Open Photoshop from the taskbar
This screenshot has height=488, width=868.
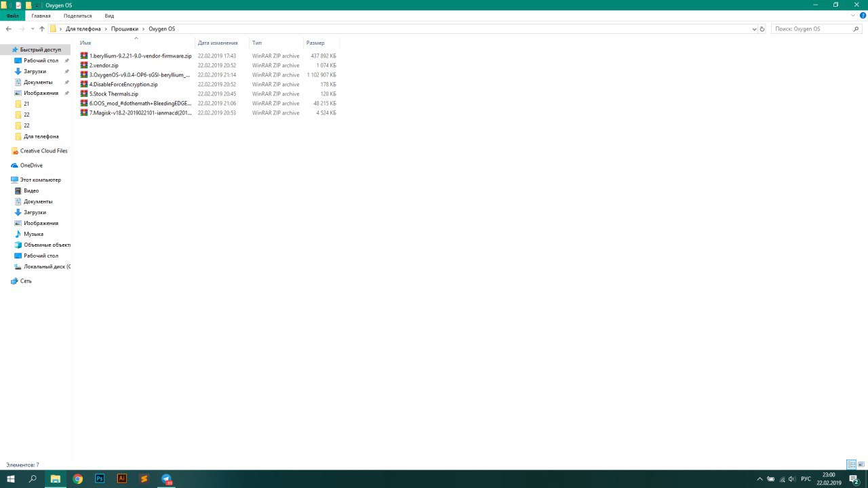(100, 479)
